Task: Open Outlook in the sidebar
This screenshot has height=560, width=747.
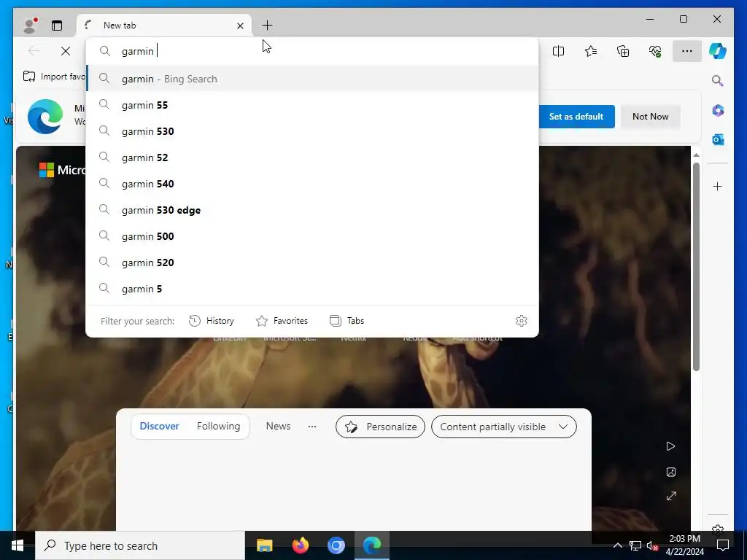Action: click(718, 139)
